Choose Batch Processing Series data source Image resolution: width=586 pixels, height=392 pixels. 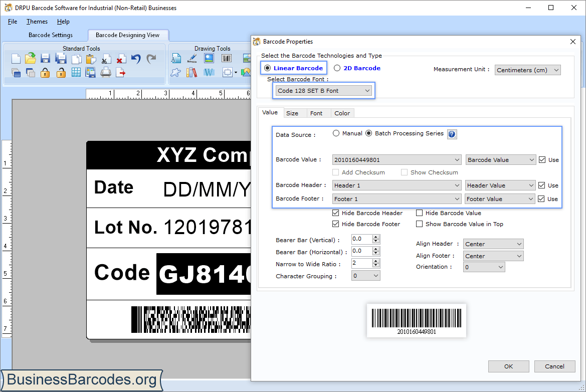coord(369,133)
